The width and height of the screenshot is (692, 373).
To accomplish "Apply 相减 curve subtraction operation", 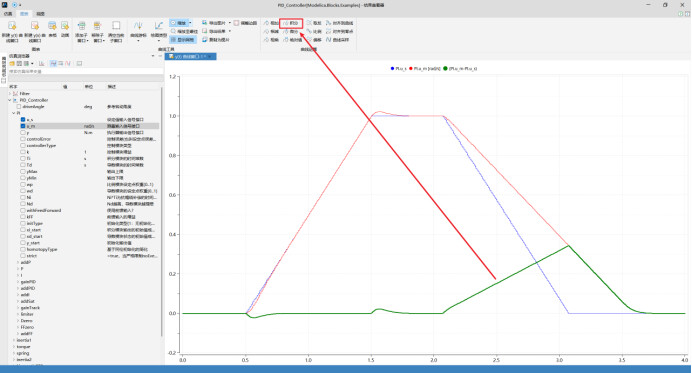I will tap(271, 31).
